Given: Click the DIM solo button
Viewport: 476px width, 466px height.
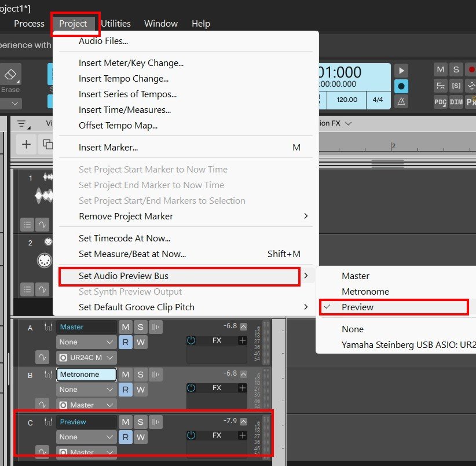Looking at the screenshot, I should [456, 101].
